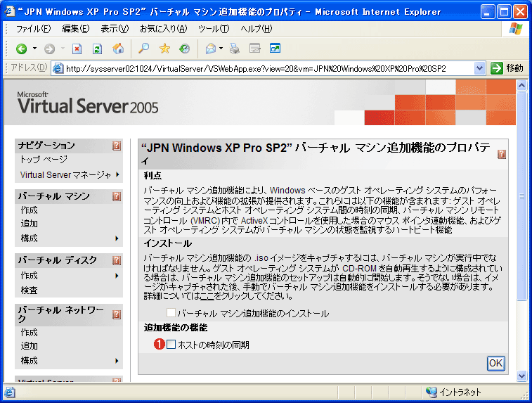Open the 編集(E) menu
The image size is (532, 403).
pos(76,29)
